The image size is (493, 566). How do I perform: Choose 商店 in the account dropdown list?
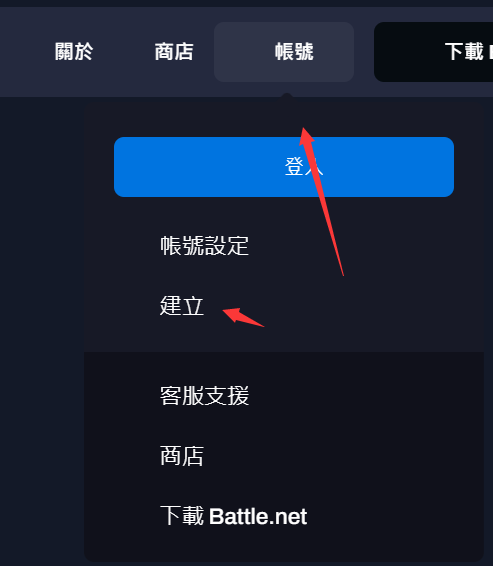[x=182, y=456]
